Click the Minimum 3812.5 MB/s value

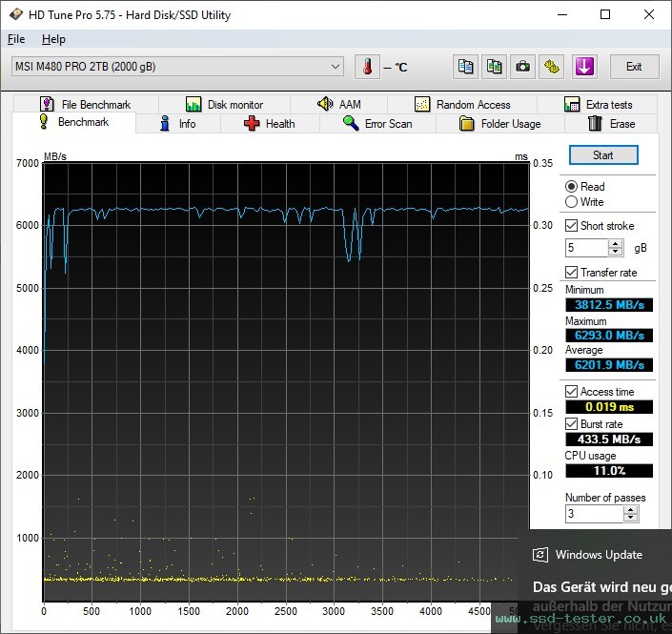(609, 305)
